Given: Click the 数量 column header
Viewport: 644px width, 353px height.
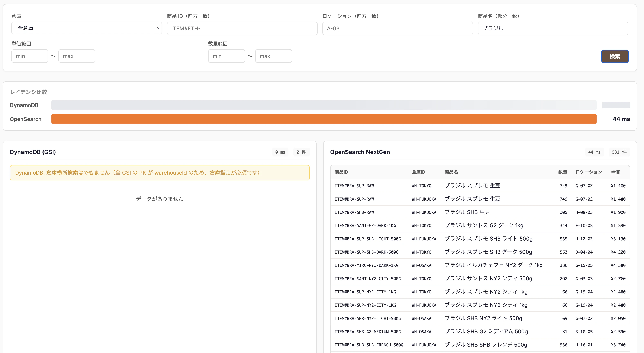Looking at the screenshot, I should point(562,172).
